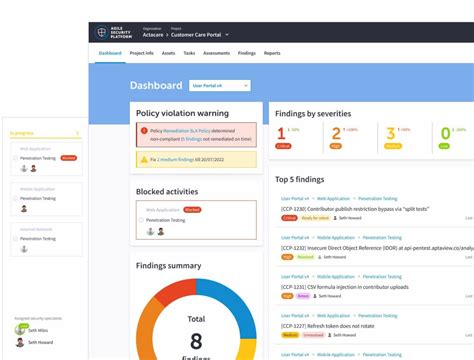This screenshot has width=474, height=360.
Task: Switch to the Dashboard tab
Action: pos(110,53)
